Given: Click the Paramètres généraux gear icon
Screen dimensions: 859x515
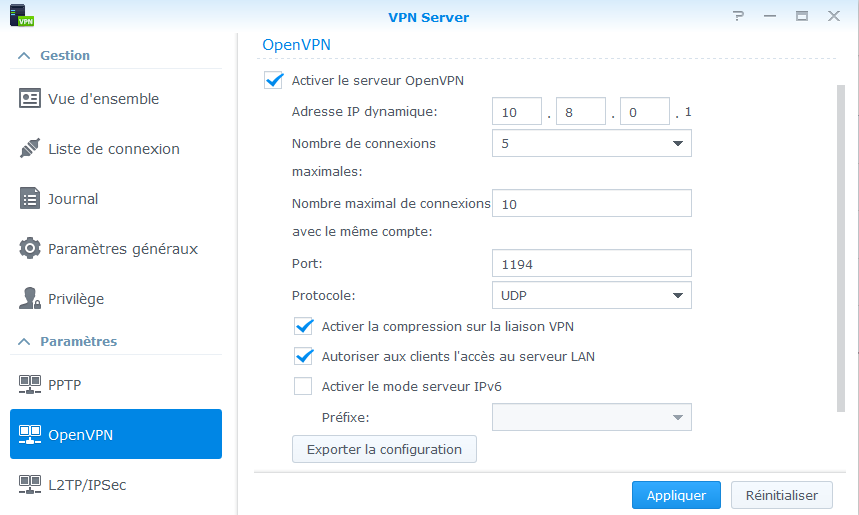Looking at the screenshot, I should (30, 249).
